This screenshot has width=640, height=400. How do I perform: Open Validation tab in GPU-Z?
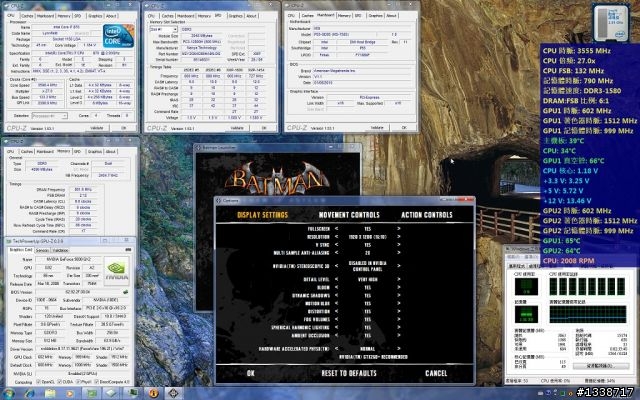tap(60, 250)
